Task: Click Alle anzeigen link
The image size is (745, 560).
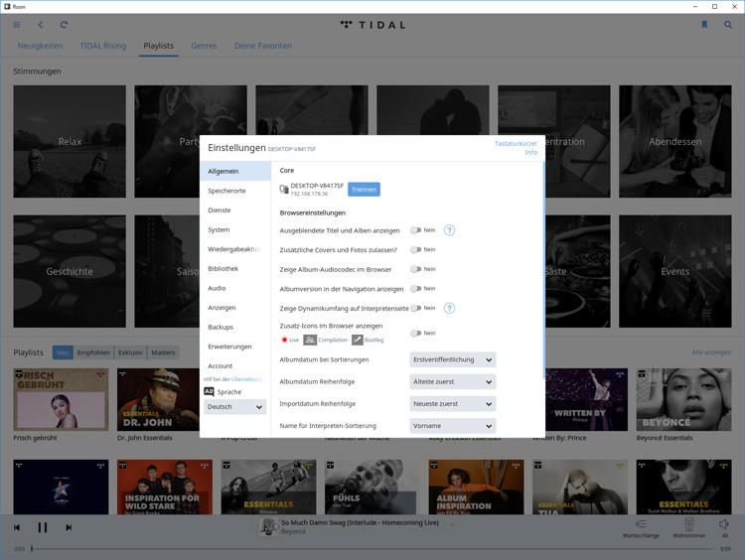Action: click(711, 352)
